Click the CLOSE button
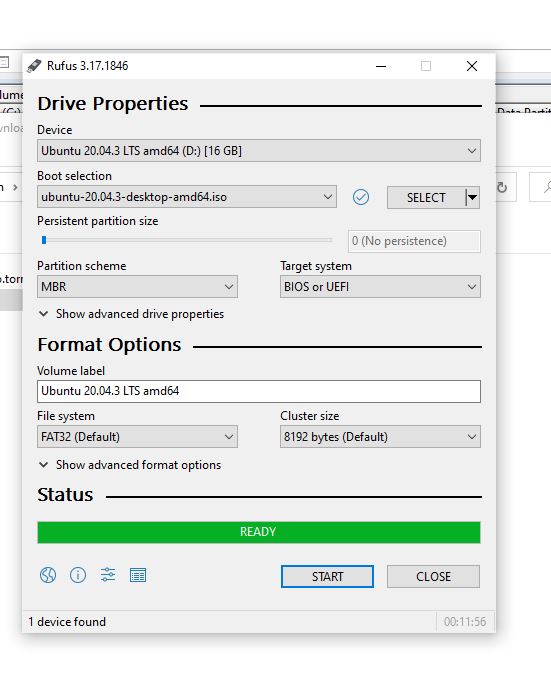The width and height of the screenshot is (551, 696). click(433, 577)
